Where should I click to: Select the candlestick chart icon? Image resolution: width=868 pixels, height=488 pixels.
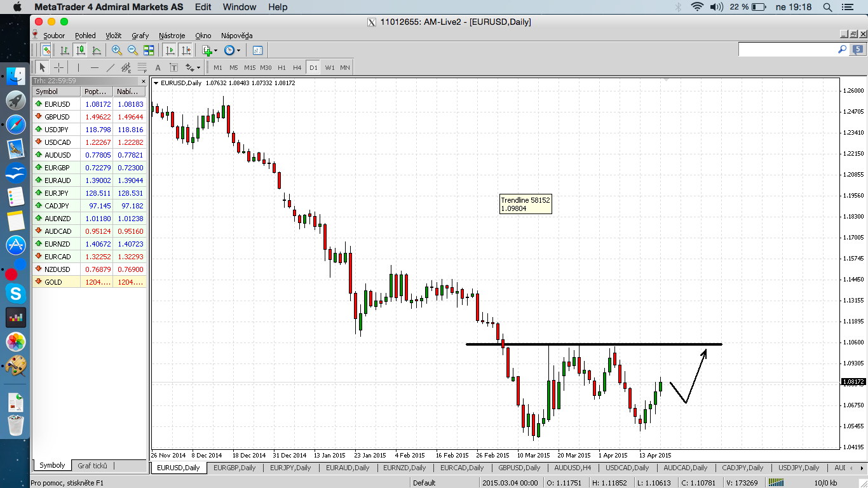click(80, 50)
